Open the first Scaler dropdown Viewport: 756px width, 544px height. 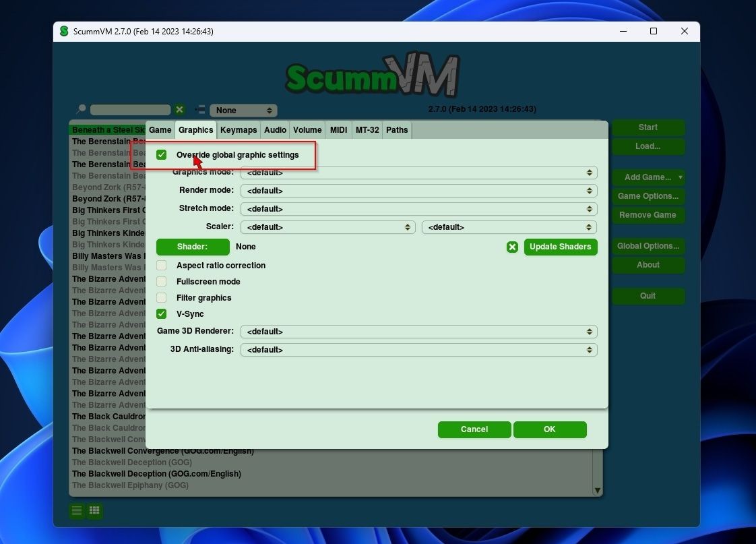[x=328, y=227]
